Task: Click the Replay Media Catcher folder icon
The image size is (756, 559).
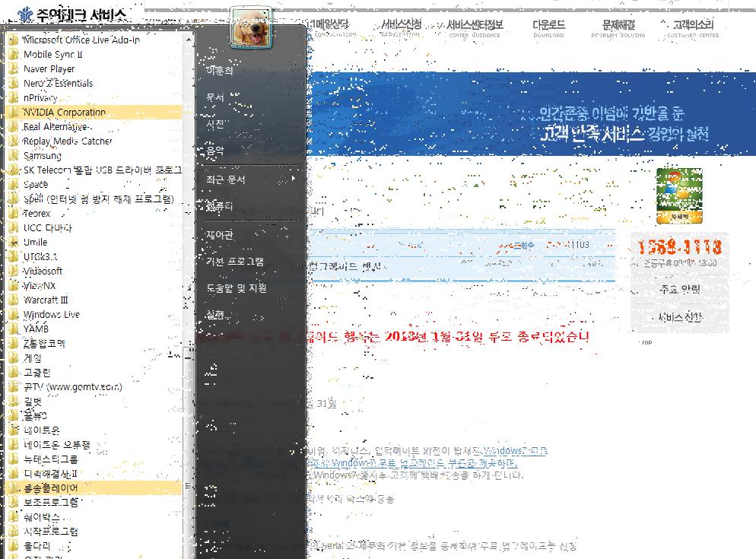Action: (14, 141)
